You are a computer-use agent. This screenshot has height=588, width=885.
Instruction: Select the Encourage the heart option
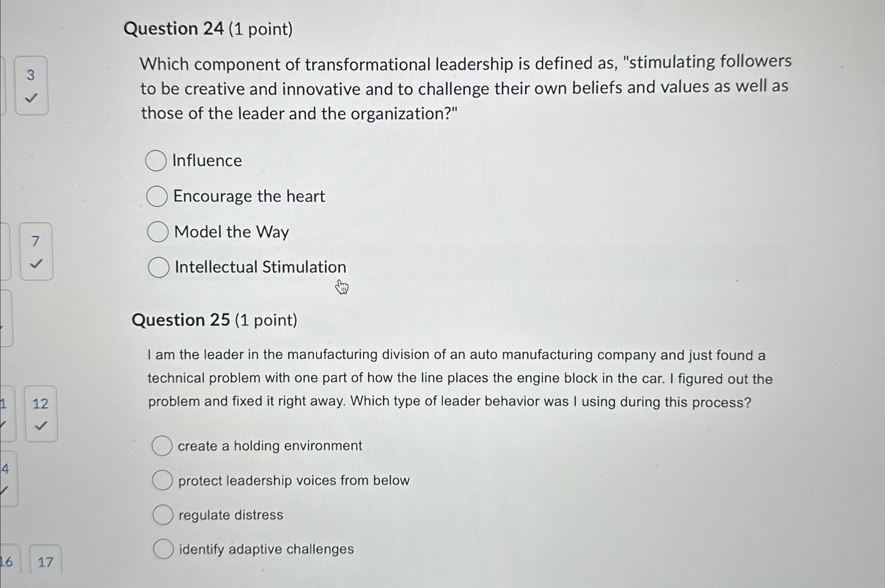[x=158, y=196]
